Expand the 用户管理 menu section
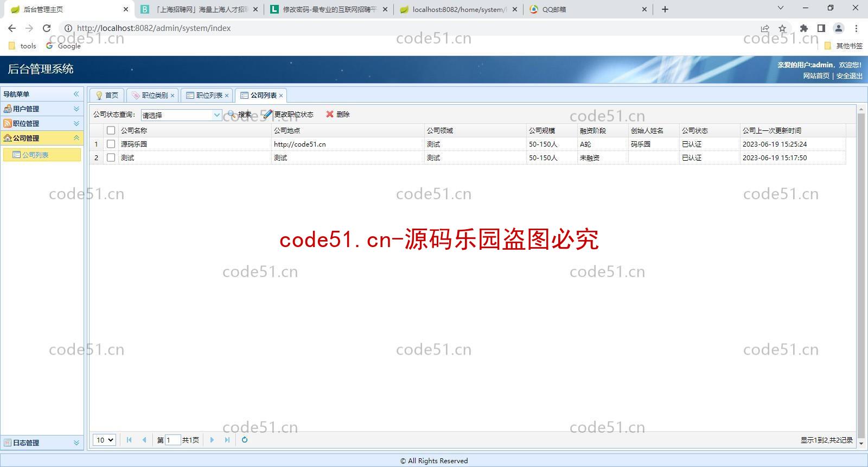Image resolution: width=868 pixels, height=467 pixels. tap(76, 109)
